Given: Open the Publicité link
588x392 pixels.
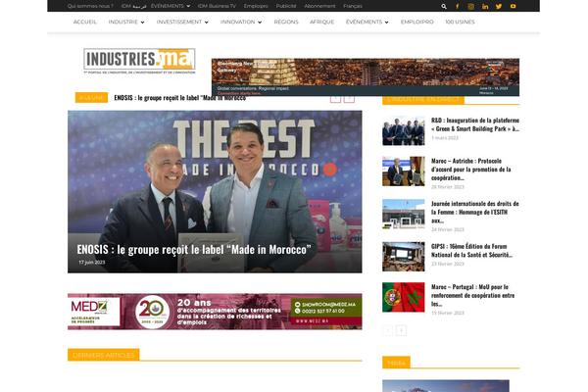Looking at the screenshot, I should (286, 6).
